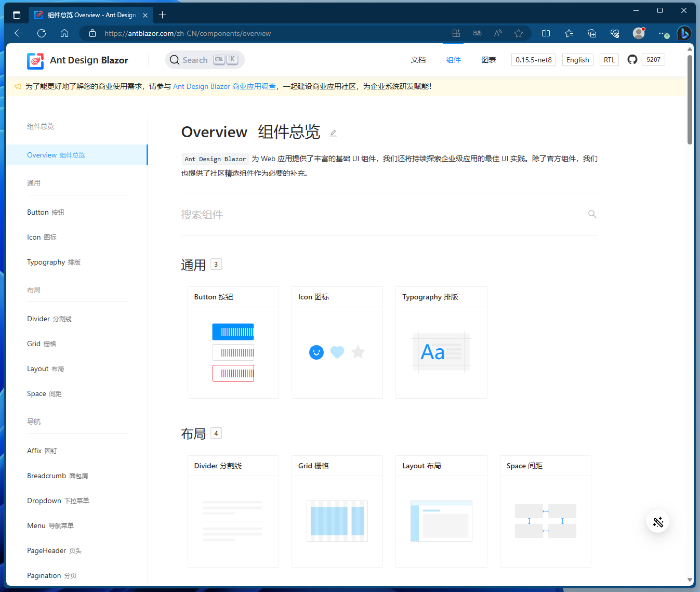
Task: Expand the browser Settings and more menu
Action: (663, 33)
